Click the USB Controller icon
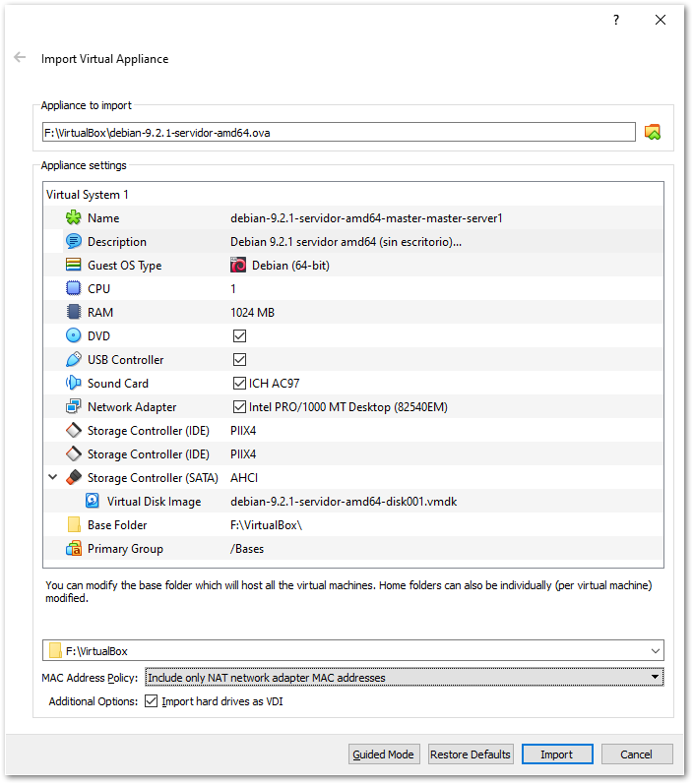The width and height of the screenshot is (693, 784). tap(74, 359)
